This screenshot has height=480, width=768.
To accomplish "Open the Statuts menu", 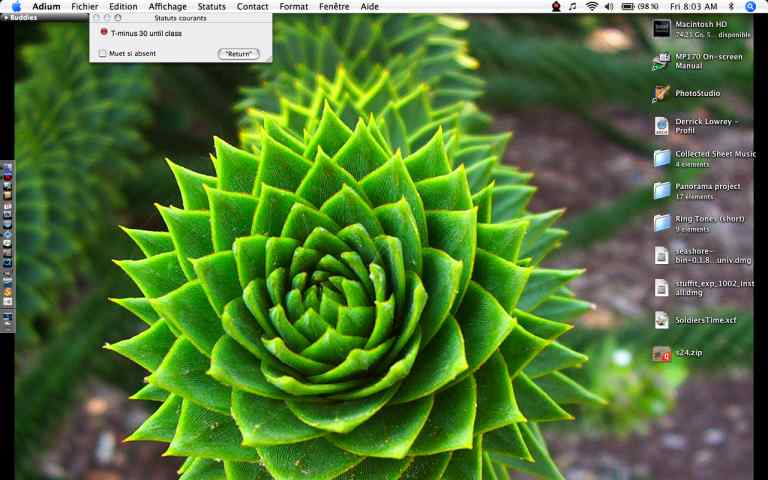I will [212, 6].
